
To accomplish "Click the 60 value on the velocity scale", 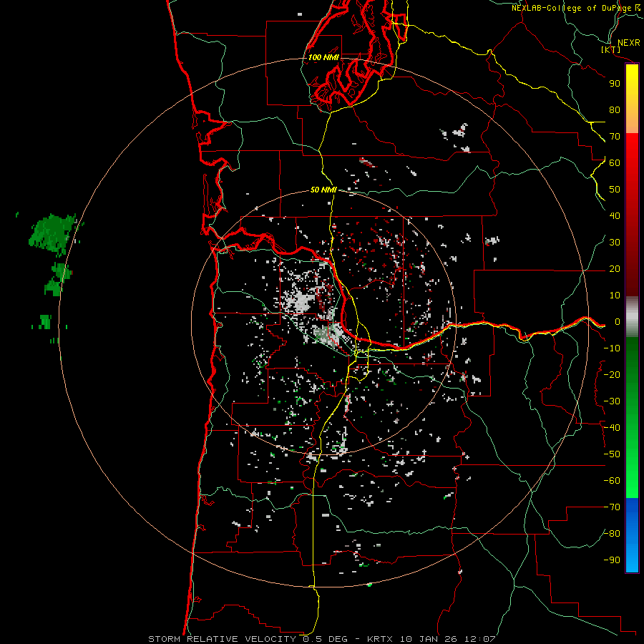I will (x=615, y=163).
